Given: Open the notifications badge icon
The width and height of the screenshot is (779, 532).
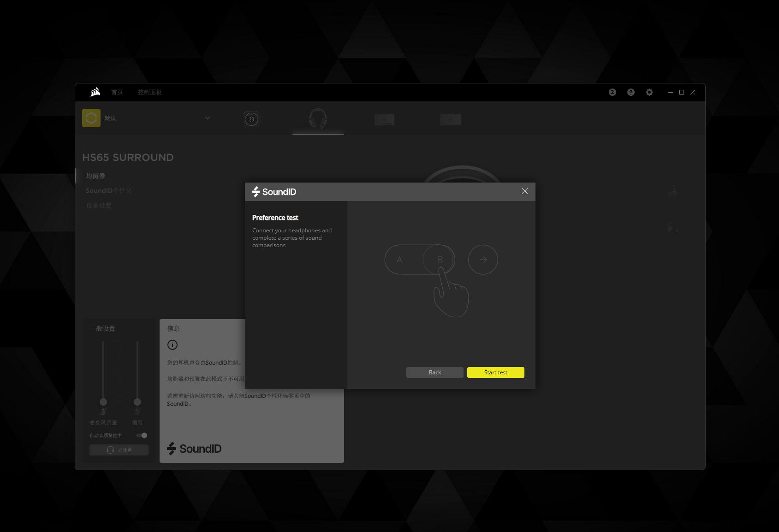Looking at the screenshot, I should click(612, 92).
